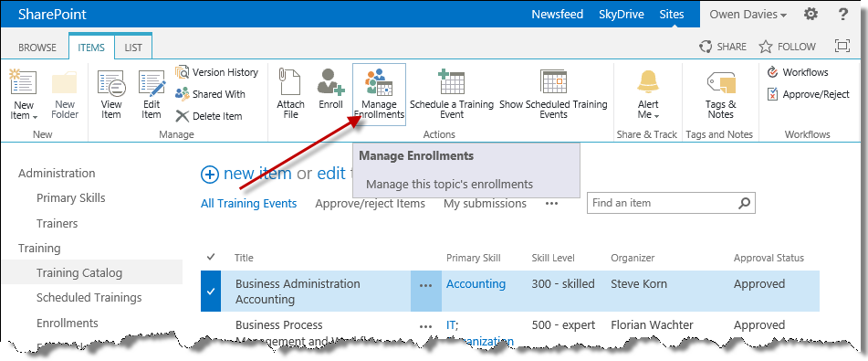Sort by the Approval Status column header
Screen dimensions: 868x361
tap(769, 258)
